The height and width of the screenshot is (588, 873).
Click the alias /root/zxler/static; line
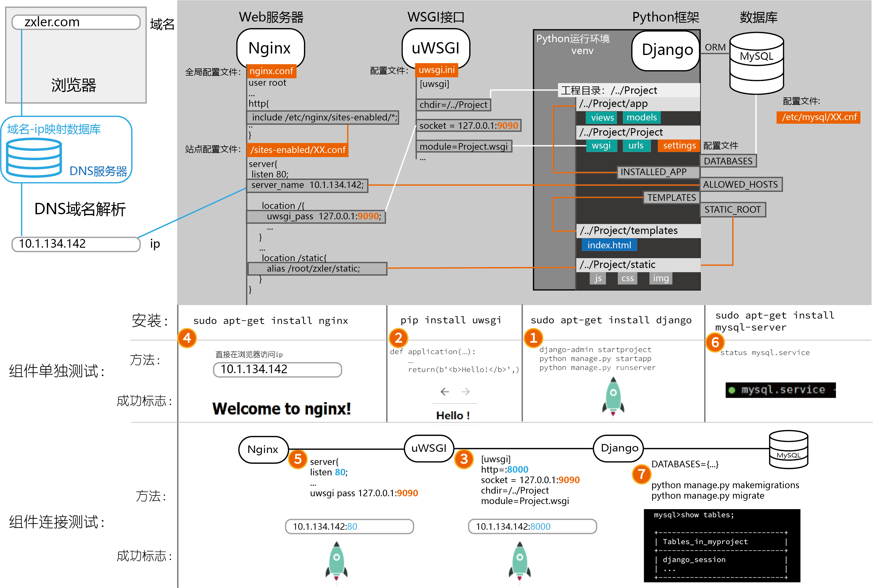click(317, 269)
